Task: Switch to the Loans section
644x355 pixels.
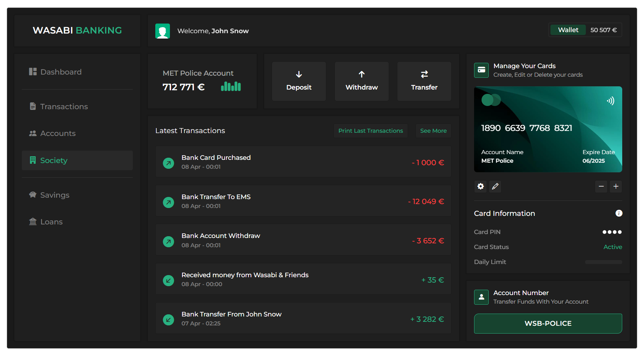Action: (51, 222)
